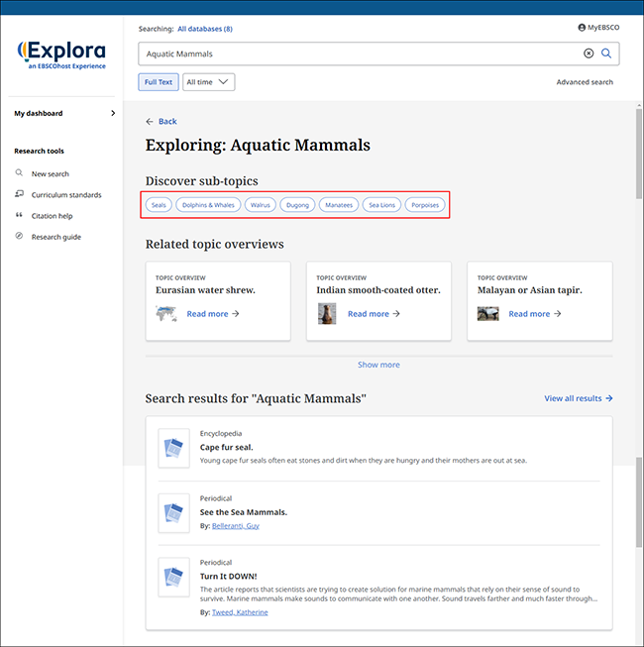Viewport: 644px width, 647px height.
Task: Open My dashboard menu item
Action: pyautogui.click(x=39, y=113)
